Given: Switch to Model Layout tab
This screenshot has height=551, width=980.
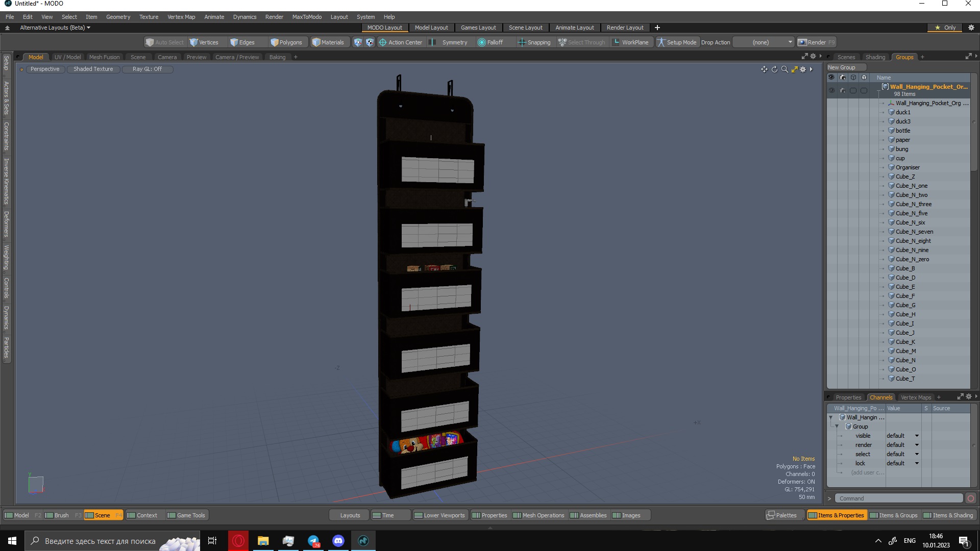Looking at the screenshot, I should (x=431, y=28).
